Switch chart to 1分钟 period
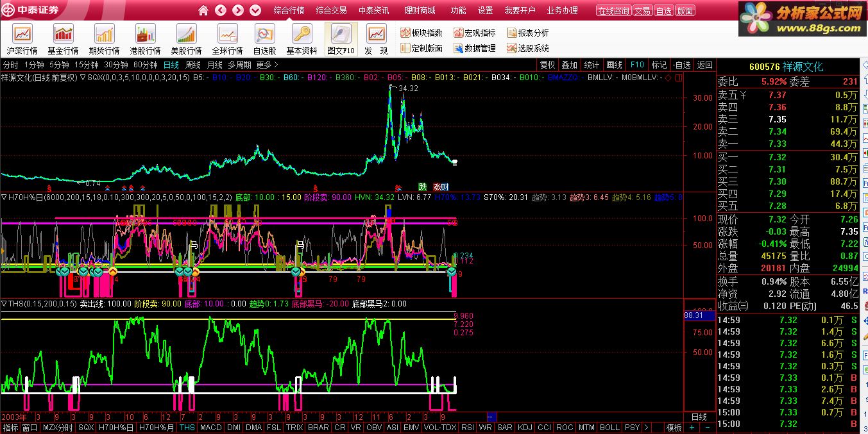The width and height of the screenshot is (868, 434). (x=34, y=65)
